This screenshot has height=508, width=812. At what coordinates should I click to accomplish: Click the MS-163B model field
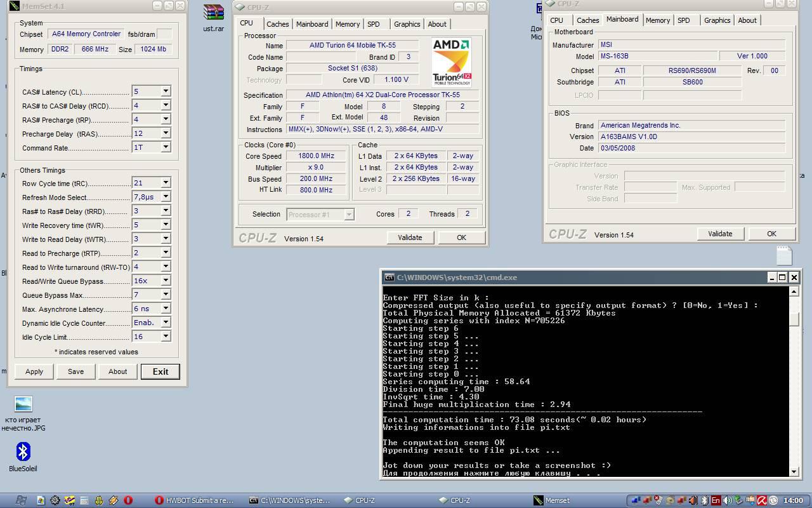point(658,57)
